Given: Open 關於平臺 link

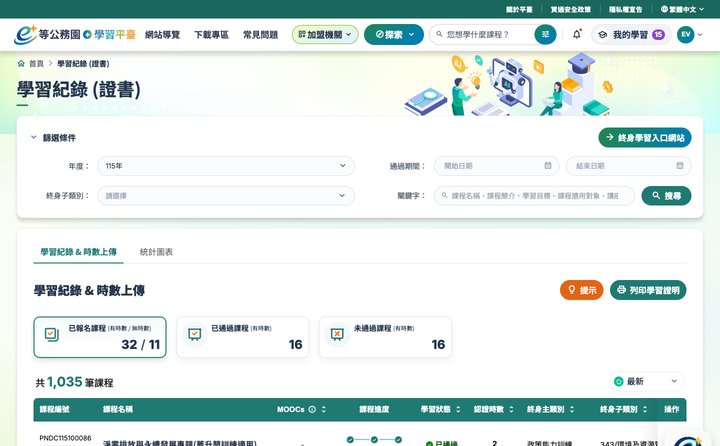Looking at the screenshot, I should click(519, 9).
